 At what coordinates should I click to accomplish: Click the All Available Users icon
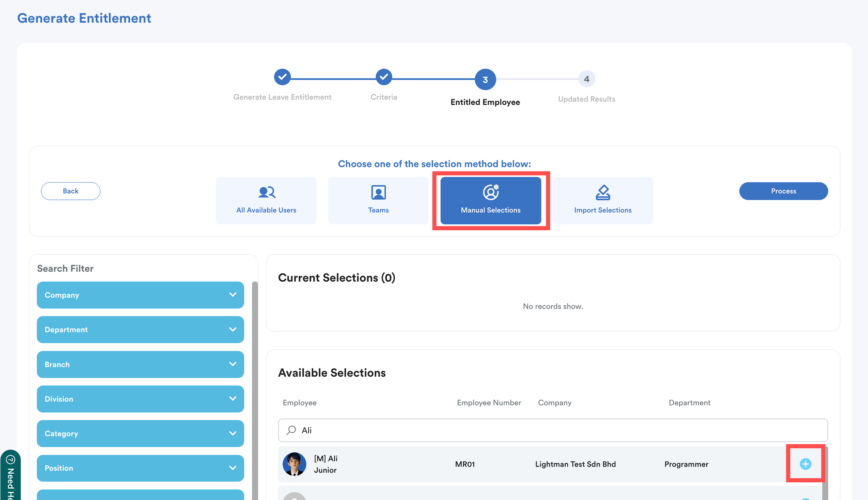[x=266, y=192]
